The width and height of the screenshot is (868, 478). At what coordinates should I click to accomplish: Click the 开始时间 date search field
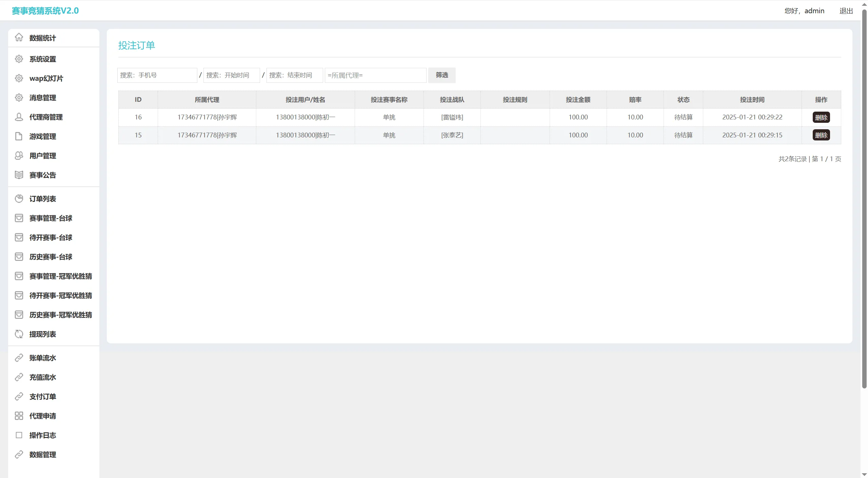pyautogui.click(x=231, y=75)
